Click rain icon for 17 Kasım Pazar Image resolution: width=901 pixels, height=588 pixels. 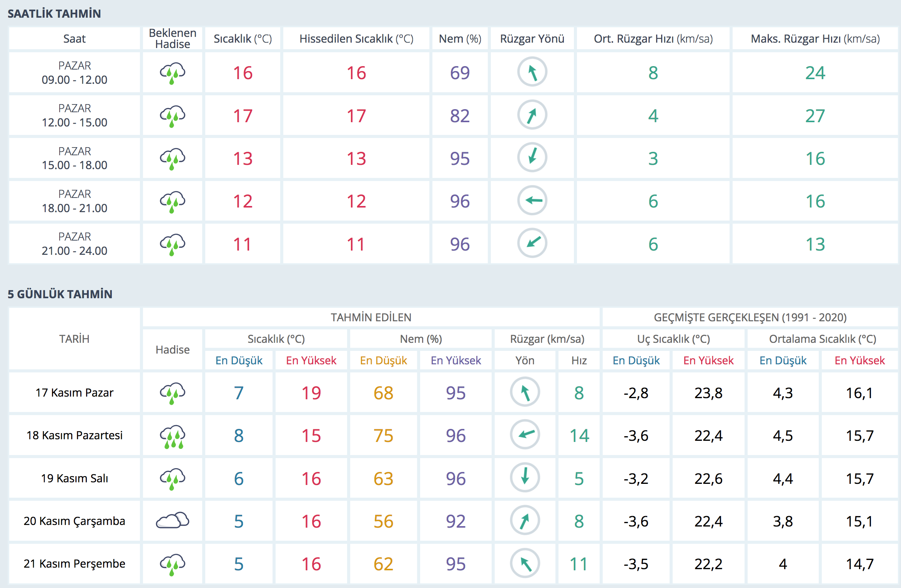point(173,393)
